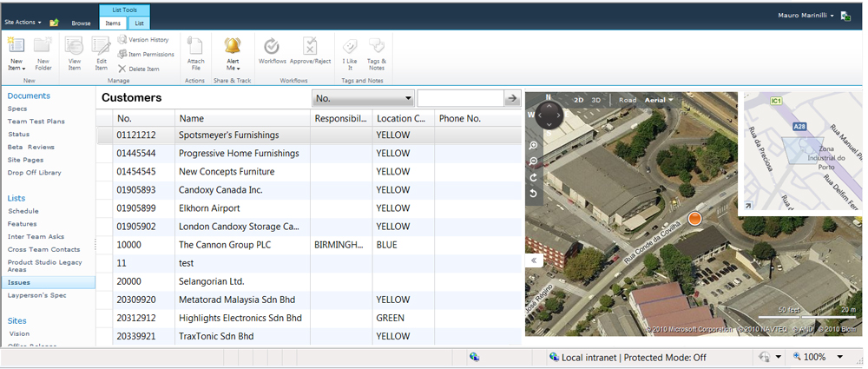Viewport: 868px width, 369px height.
Task: Switch map to 3D view
Action: (596, 101)
